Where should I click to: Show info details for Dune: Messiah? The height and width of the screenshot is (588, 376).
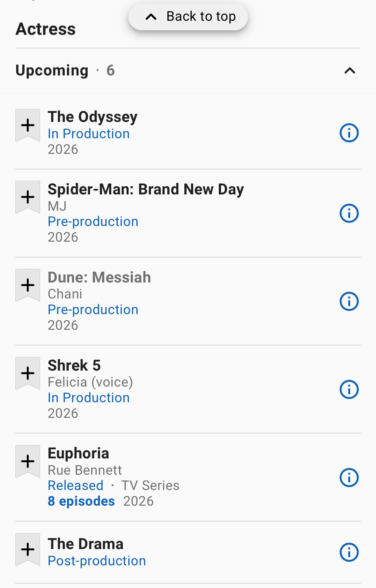(x=349, y=301)
